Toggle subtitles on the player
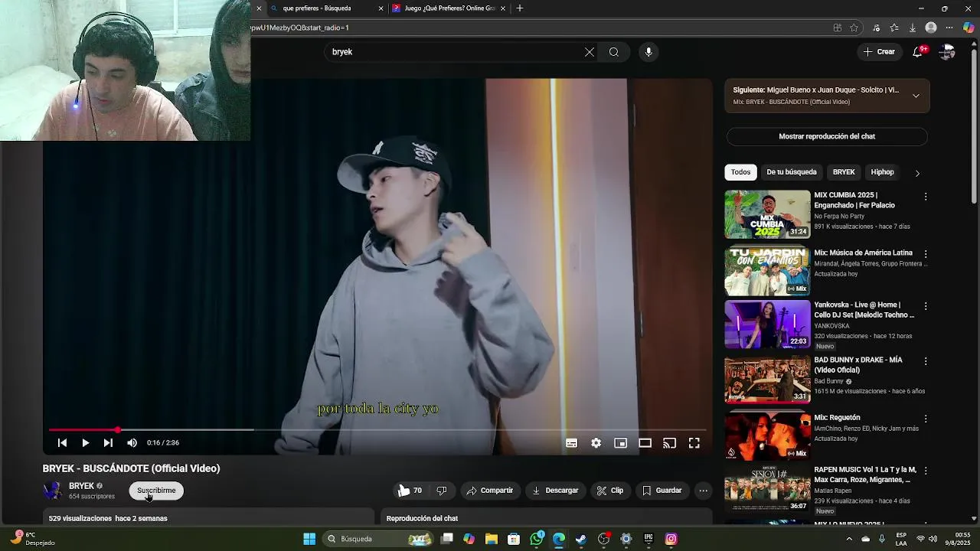The height and width of the screenshot is (551, 980). (571, 442)
